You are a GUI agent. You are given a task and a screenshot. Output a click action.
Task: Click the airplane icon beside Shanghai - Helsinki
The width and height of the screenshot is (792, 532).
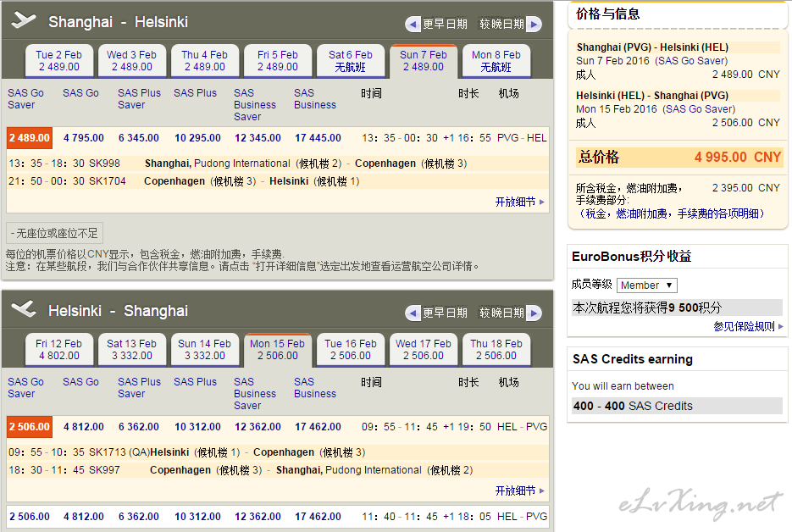[x=23, y=20]
